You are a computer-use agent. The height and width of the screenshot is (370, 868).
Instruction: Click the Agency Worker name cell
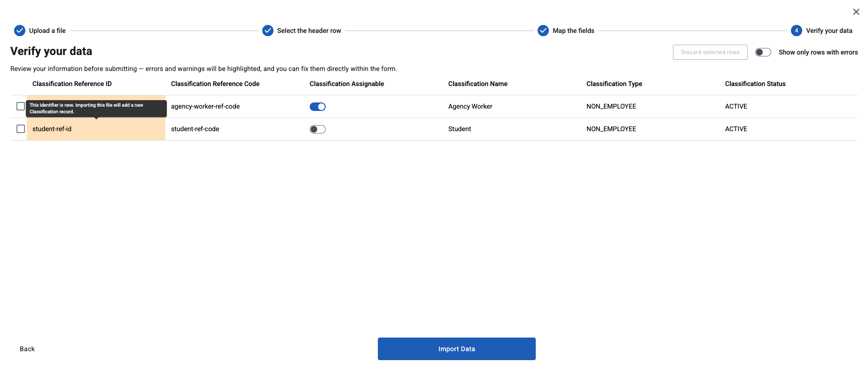[512, 106]
